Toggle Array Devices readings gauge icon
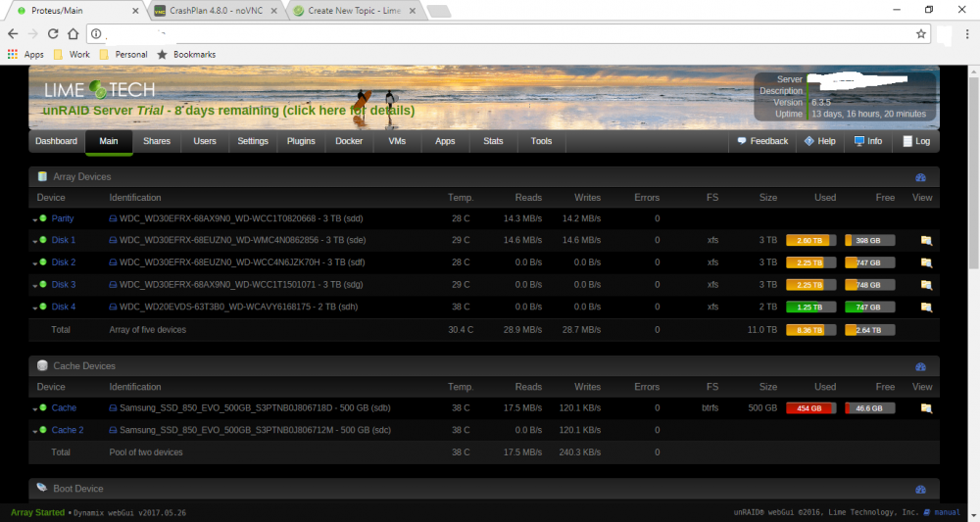This screenshot has width=980, height=522. pyautogui.click(x=920, y=177)
